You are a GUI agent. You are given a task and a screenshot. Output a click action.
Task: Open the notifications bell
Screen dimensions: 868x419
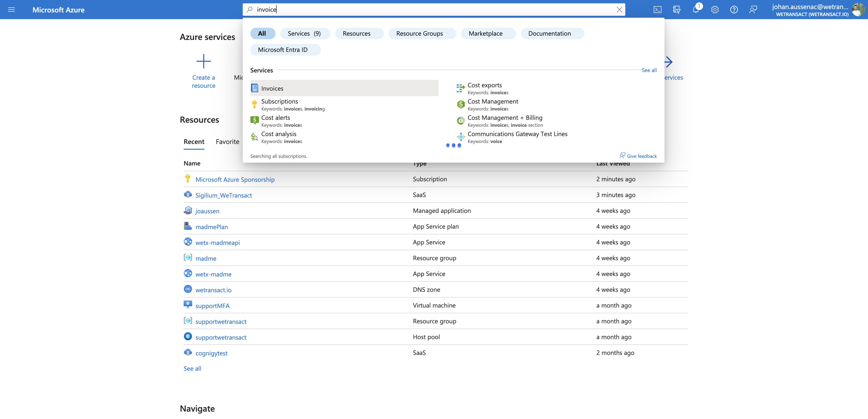tap(696, 10)
